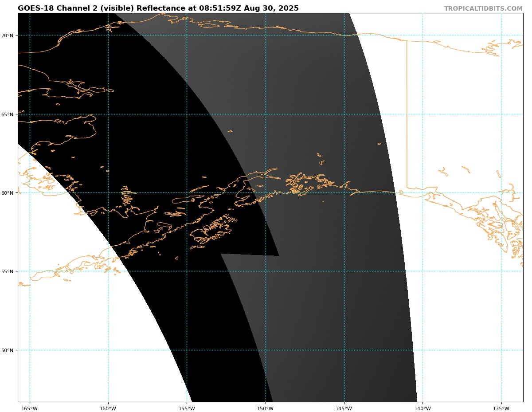This screenshot has width=532, height=412.
Task: Click the 135°W longitude label
Action: pyautogui.click(x=501, y=409)
